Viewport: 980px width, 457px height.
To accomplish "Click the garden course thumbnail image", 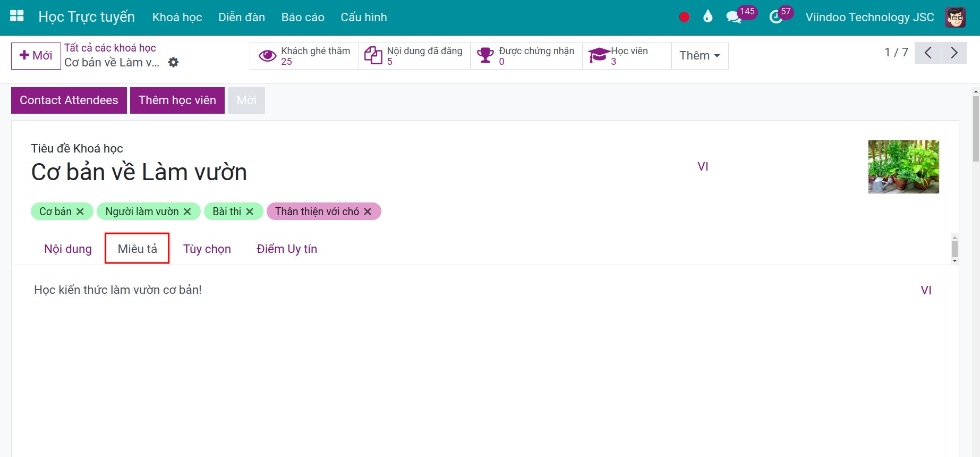I will (904, 167).
